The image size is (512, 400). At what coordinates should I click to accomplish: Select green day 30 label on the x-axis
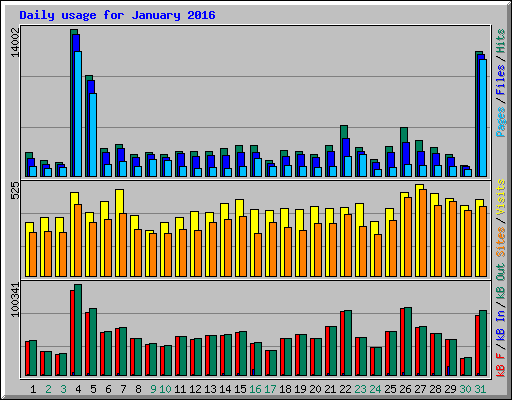465,389
